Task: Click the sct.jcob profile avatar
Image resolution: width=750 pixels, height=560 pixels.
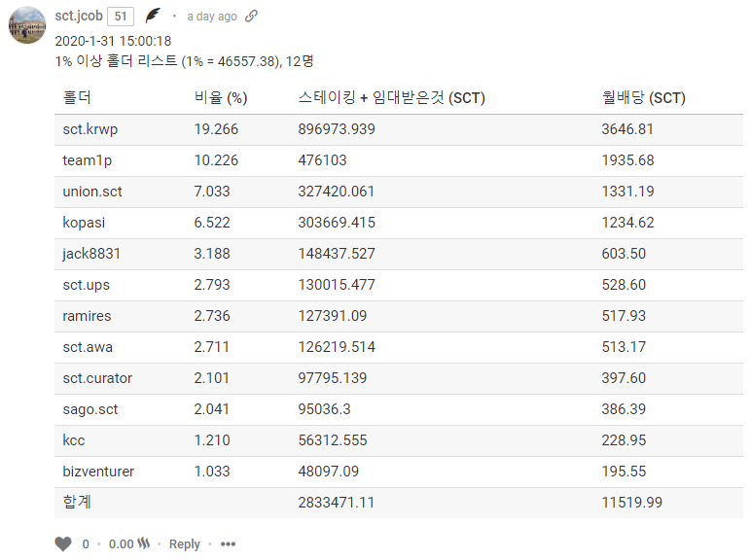Action: [x=25, y=24]
